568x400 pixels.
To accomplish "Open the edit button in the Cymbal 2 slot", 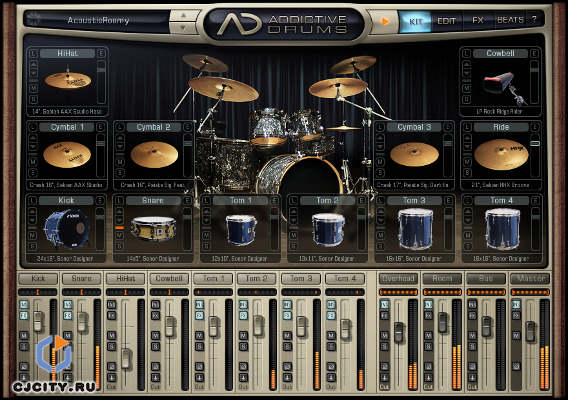I will click(188, 127).
